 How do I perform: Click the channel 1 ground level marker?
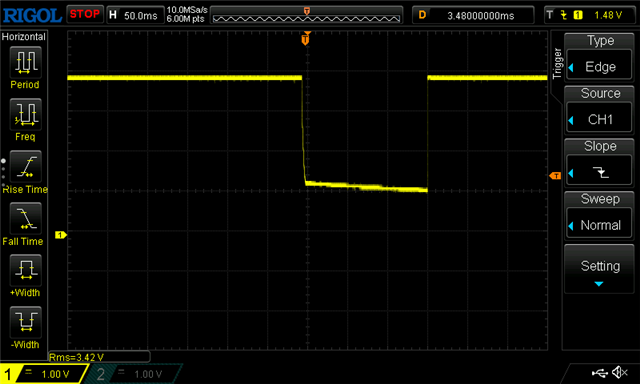click(x=60, y=235)
